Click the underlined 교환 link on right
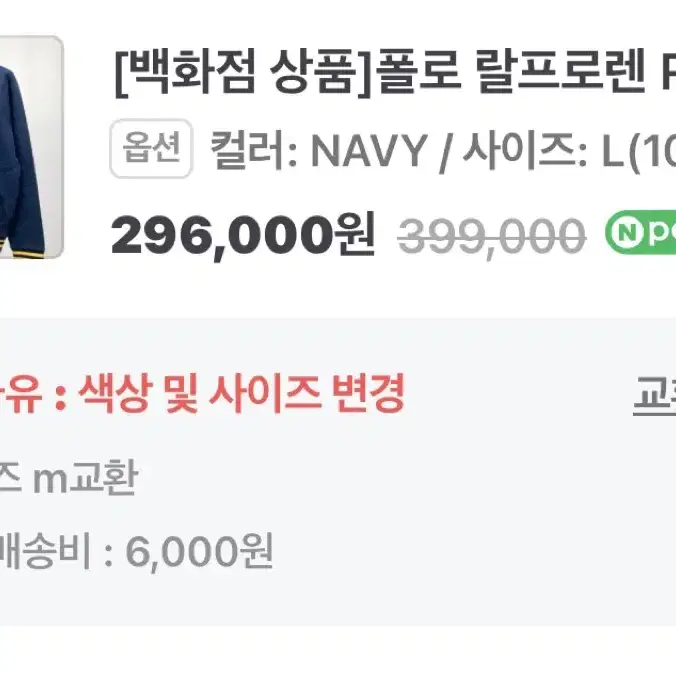This screenshot has height=676, width=676. click(654, 394)
